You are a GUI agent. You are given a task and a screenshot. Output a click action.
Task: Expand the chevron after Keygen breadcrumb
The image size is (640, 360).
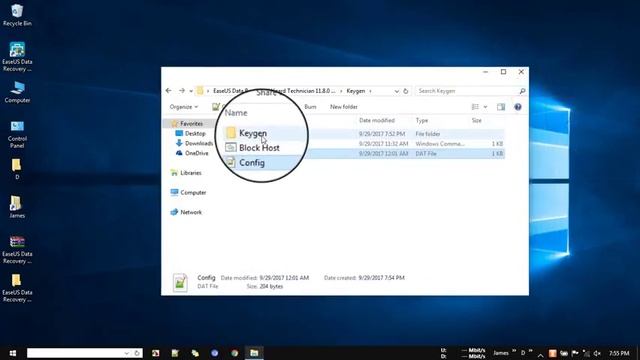click(370, 91)
